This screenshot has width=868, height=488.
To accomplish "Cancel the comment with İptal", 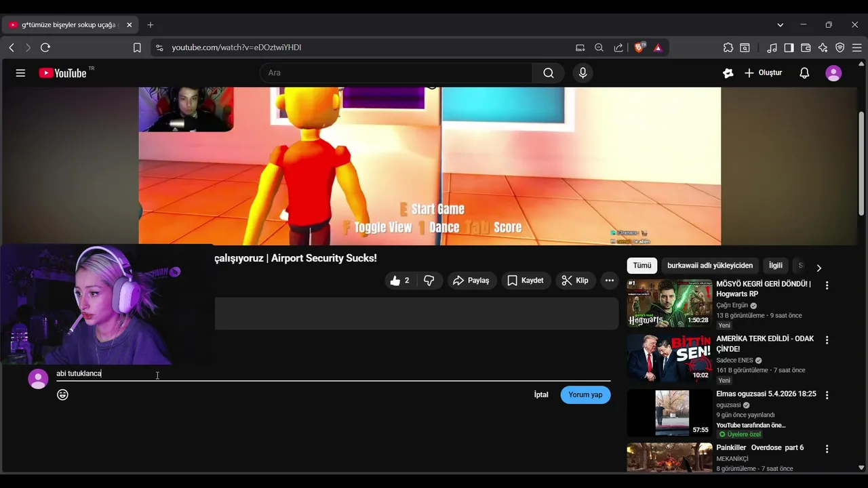I will (541, 394).
